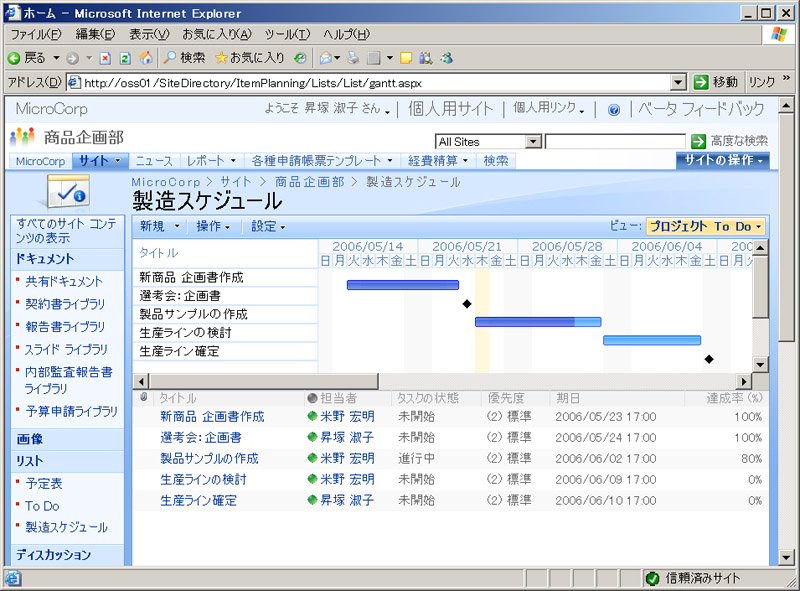Image resolution: width=800 pixels, height=591 pixels.
Task: Open the 製品サンプルの作成 task link
Action: coord(209,458)
